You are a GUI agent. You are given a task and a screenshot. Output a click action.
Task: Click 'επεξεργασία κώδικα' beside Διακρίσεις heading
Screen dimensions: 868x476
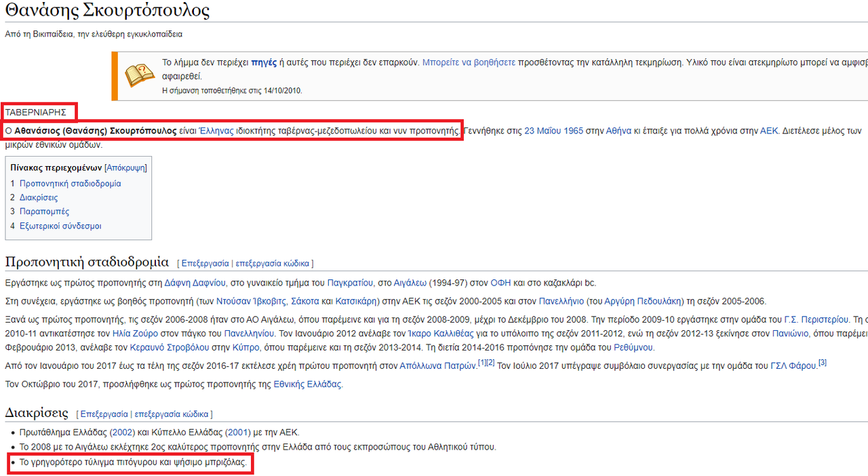click(172, 414)
